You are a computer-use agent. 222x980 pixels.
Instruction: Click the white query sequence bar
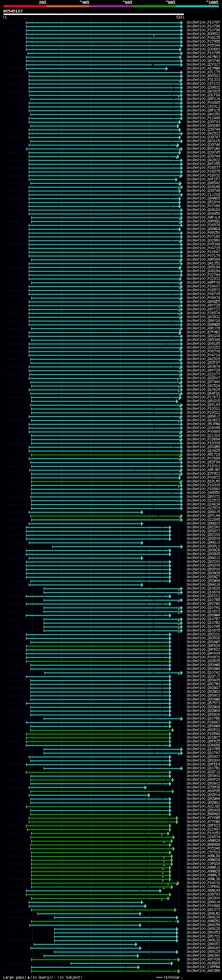pos(93,14)
